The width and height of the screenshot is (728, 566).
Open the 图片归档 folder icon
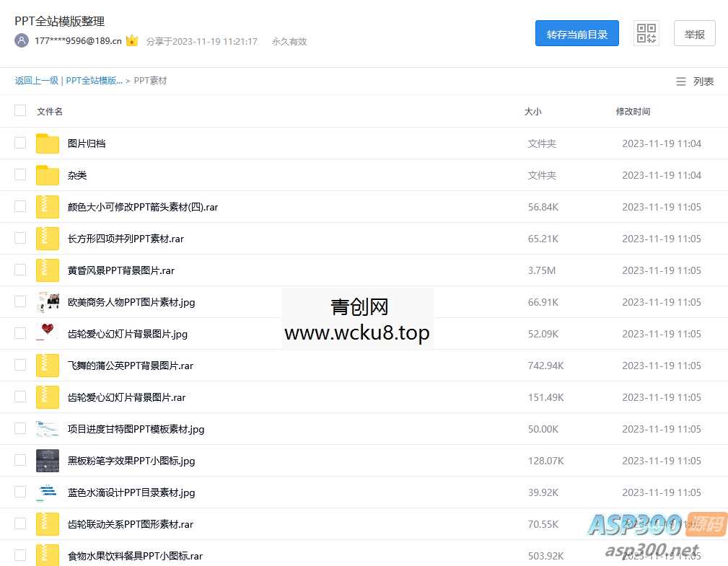pyautogui.click(x=47, y=143)
